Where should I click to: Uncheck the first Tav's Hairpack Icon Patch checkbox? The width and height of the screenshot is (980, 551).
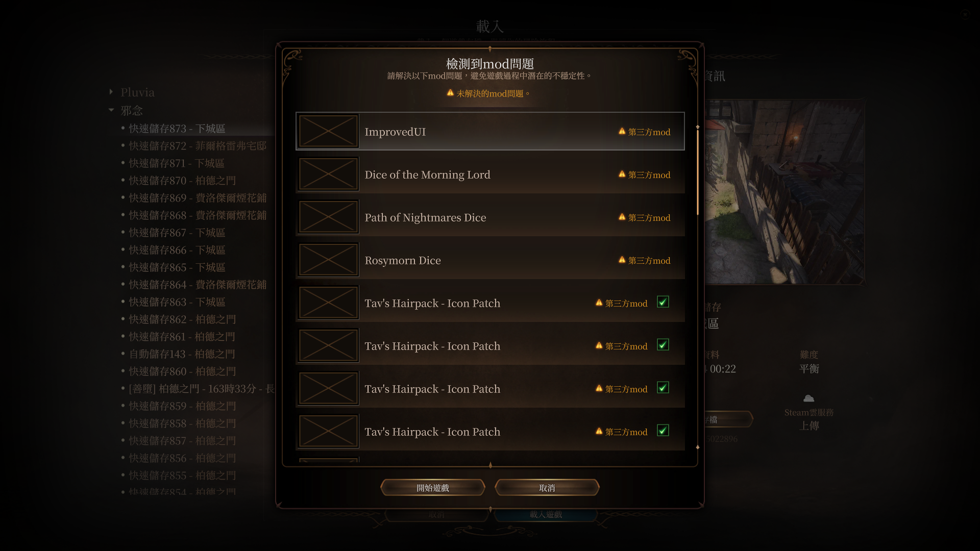click(663, 302)
